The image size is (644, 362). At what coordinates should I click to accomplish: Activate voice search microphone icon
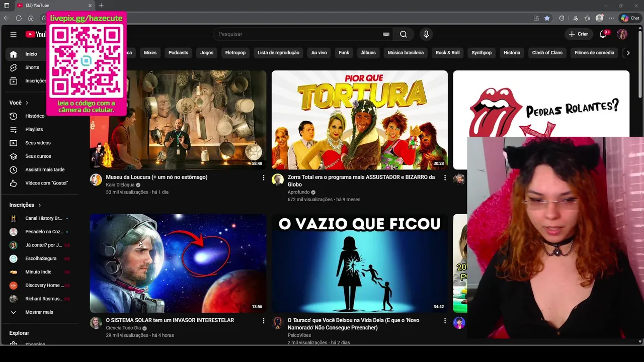tap(426, 34)
